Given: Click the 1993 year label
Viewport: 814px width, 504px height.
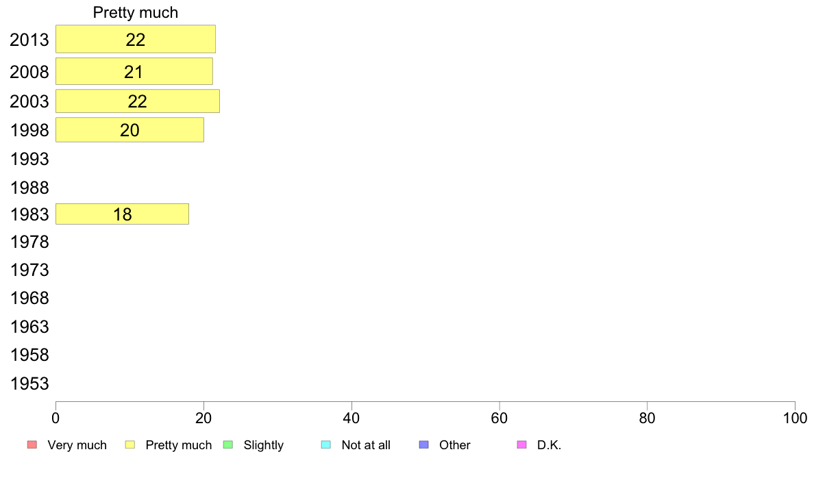Looking at the screenshot, I should [x=29, y=159].
